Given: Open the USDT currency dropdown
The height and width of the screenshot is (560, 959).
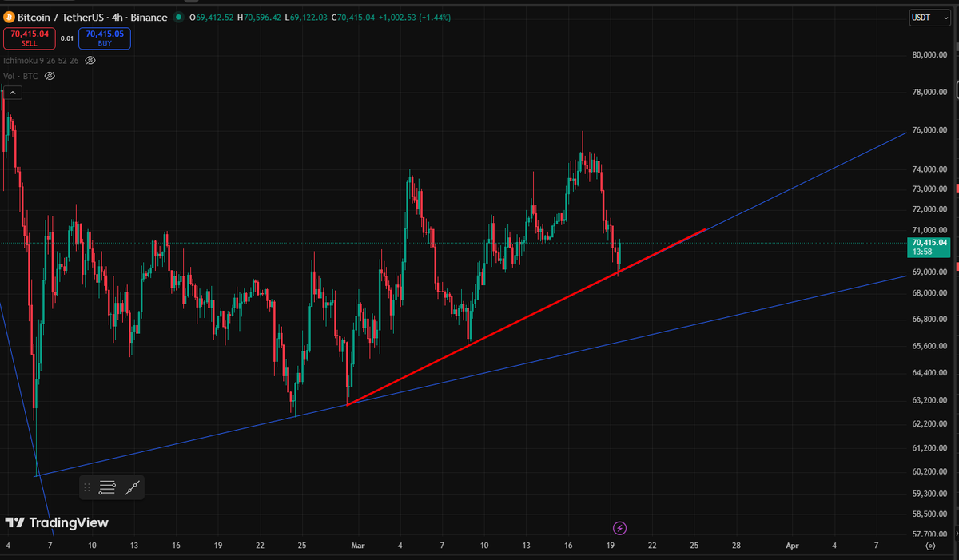Looking at the screenshot, I should pos(929,18).
